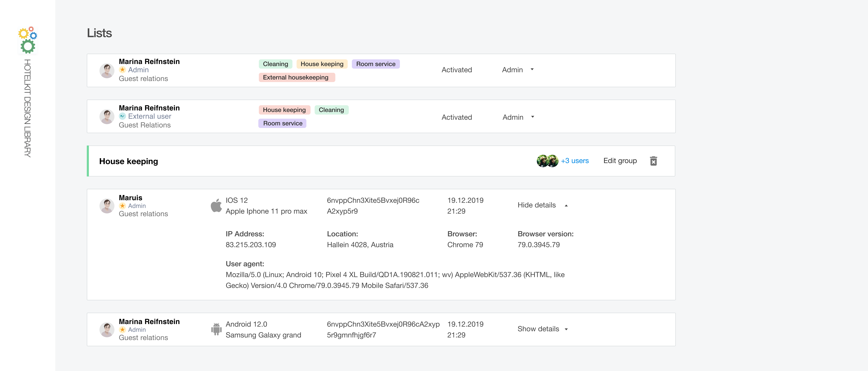Click Maruis's profile avatar
The width and height of the screenshot is (868, 371).
pyautogui.click(x=107, y=206)
